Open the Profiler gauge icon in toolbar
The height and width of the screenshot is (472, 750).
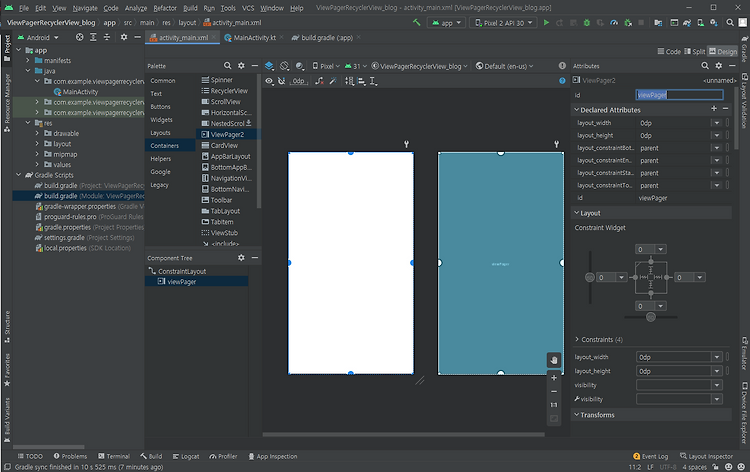click(x=614, y=22)
